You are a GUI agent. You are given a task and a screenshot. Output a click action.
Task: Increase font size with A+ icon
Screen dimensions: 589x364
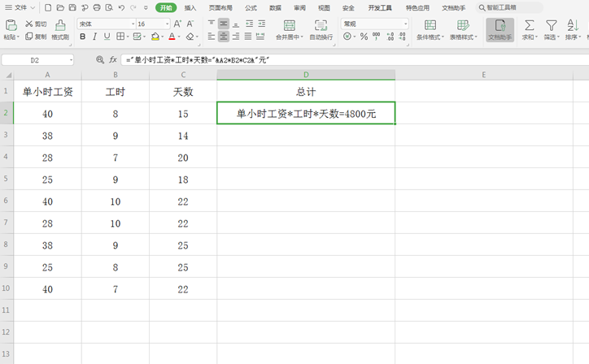tap(177, 24)
